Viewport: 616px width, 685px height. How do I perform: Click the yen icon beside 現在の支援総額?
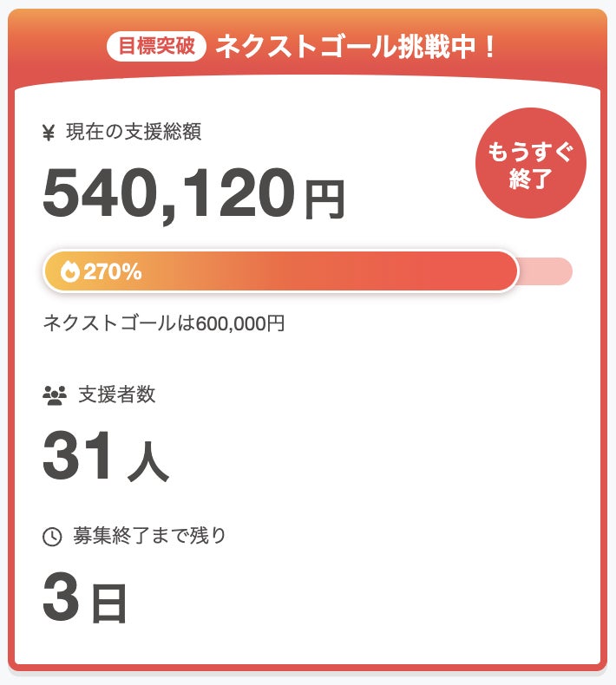click(x=49, y=133)
